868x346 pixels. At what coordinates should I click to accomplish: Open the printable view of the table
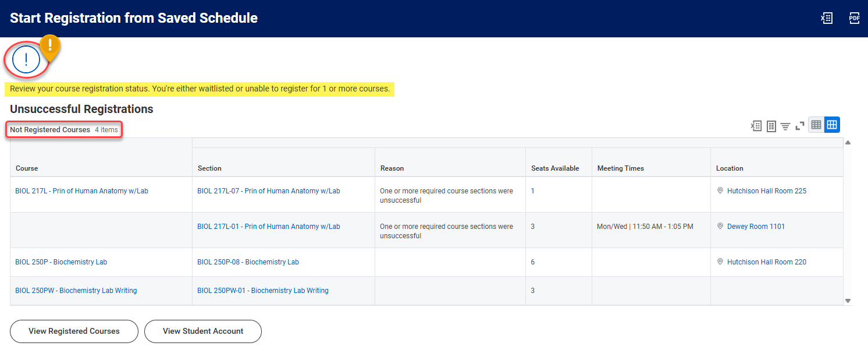[x=770, y=125]
